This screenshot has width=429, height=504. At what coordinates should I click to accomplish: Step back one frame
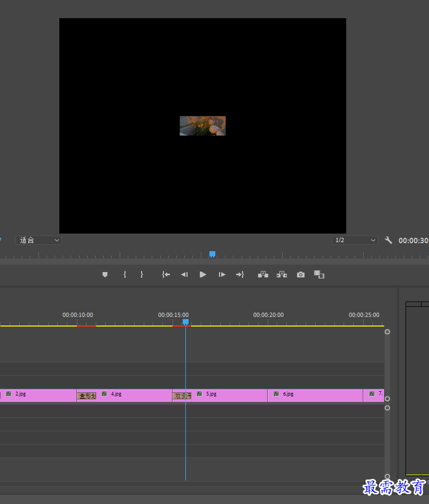184,275
